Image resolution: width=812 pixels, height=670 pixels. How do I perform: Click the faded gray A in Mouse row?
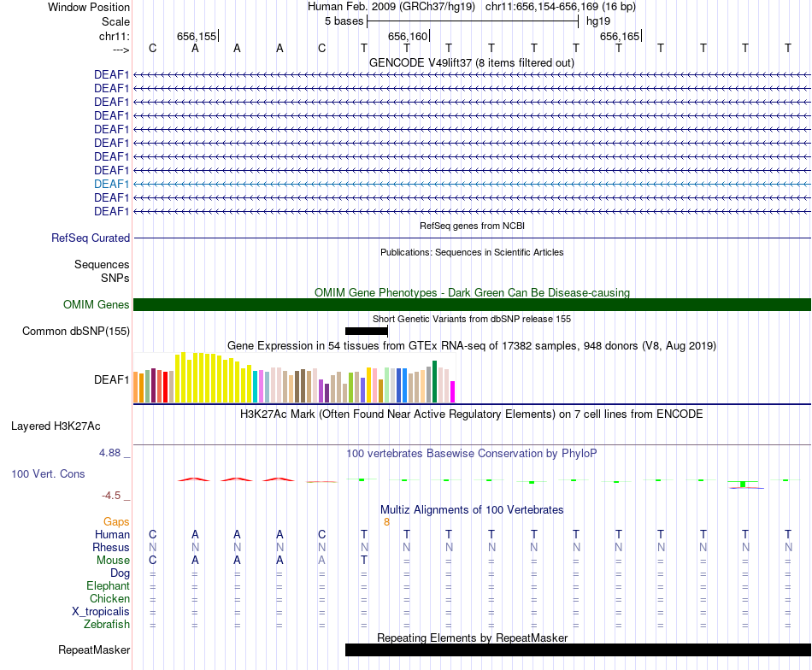pyautogui.click(x=321, y=561)
